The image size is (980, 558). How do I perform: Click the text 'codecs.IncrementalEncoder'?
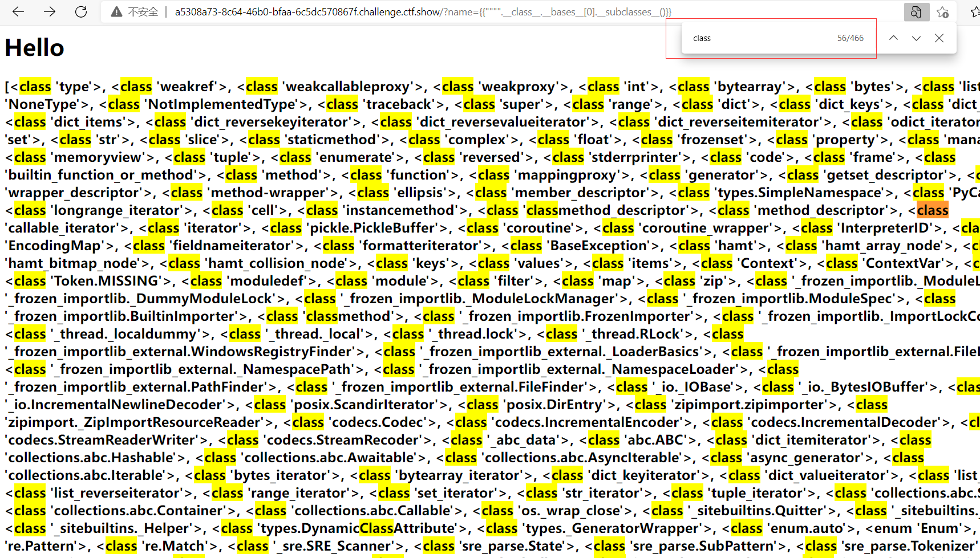[588, 422]
